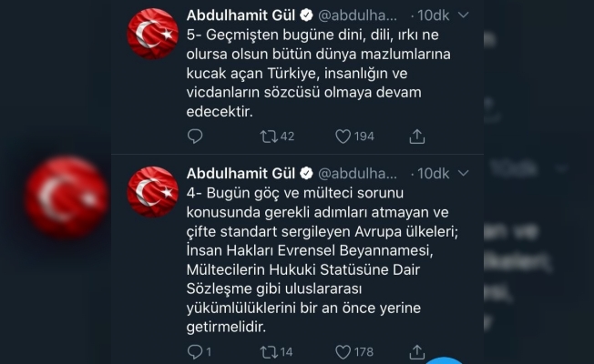The width and height of the screenshot is (594, 364).
Task: Open the Abdulhamit Gül name on the top tweet
Action: point(240,16)
